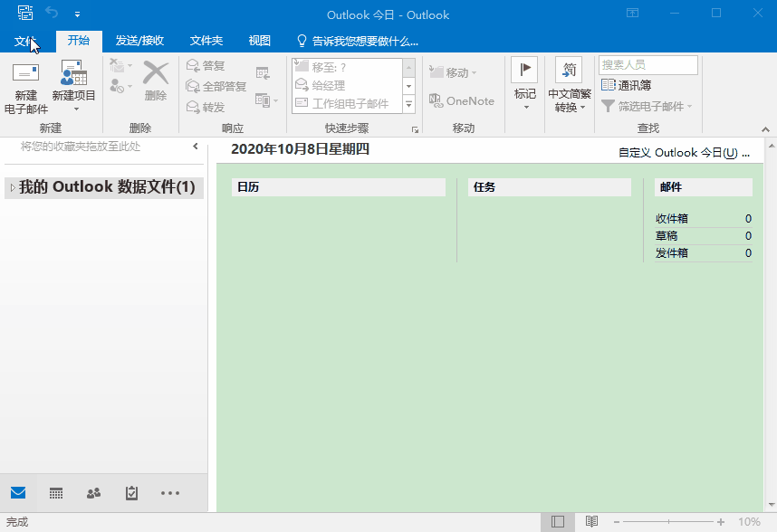The image size is (777, 532).
Task: Switch to People view icon
Action: [93, 493]
